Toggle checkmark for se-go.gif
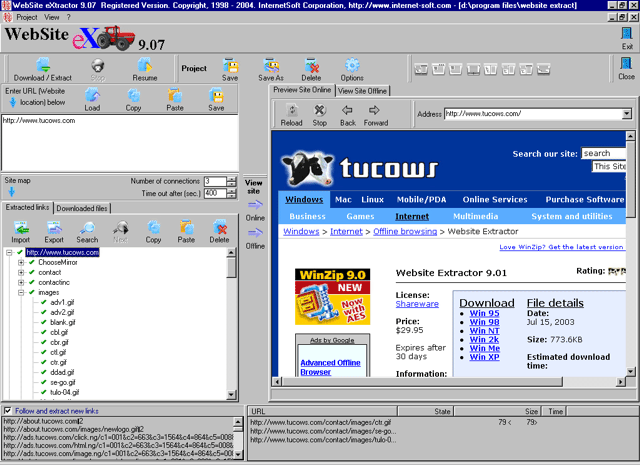This screenshot has height=465, width=640. click(x=44, y=382)
